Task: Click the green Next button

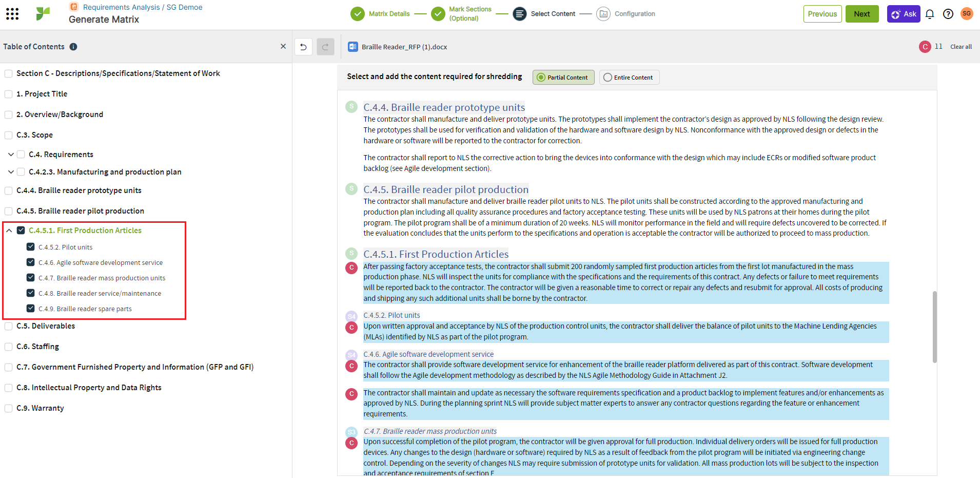Action: [x=862, y=14]
